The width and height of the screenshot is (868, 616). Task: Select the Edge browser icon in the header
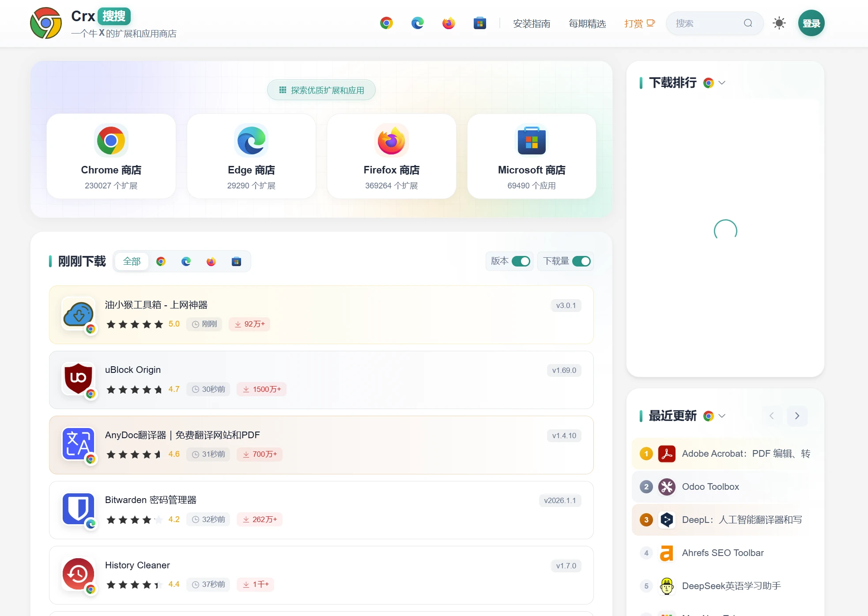[x=417, y=23]
